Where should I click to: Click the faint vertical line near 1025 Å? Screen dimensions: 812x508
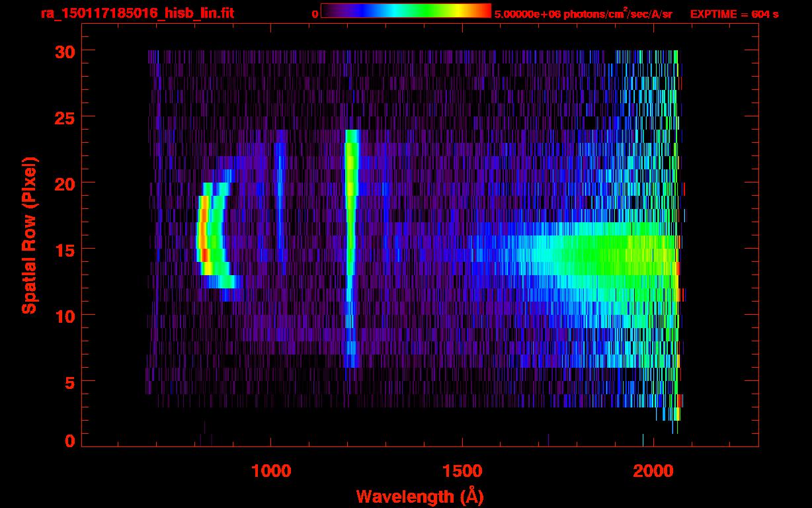[280, 196]
